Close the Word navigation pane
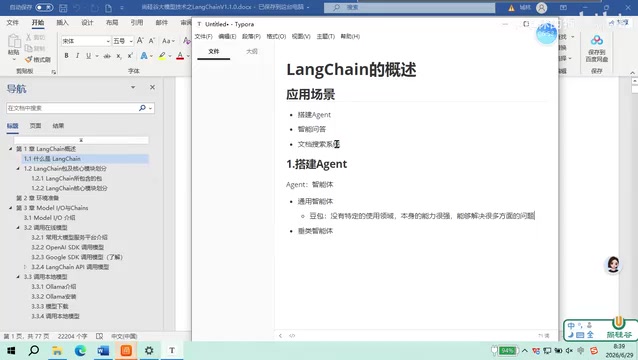 152,87
